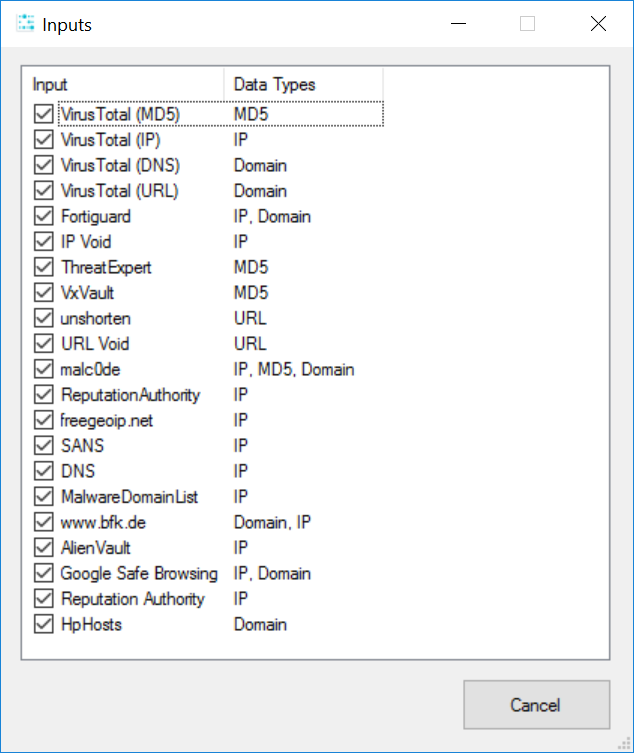Screen dimensions: 634x753
Task: Disable the malc0de checkbox
Action: [x=44, y=369]
